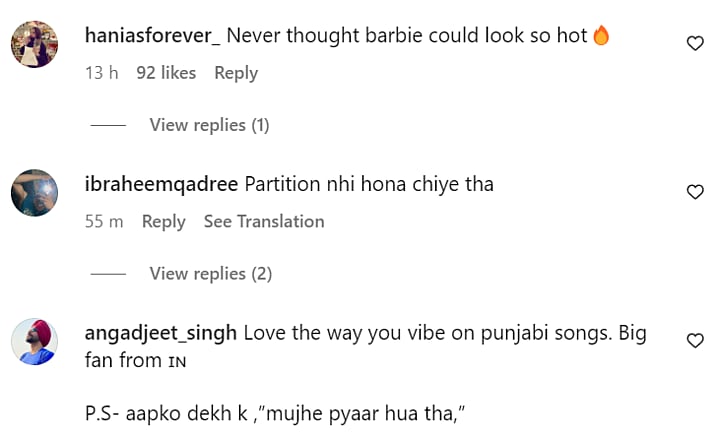720x441 pixels.
Task: Open haniasforever_ profile picture
Action: tap(34, 44)
